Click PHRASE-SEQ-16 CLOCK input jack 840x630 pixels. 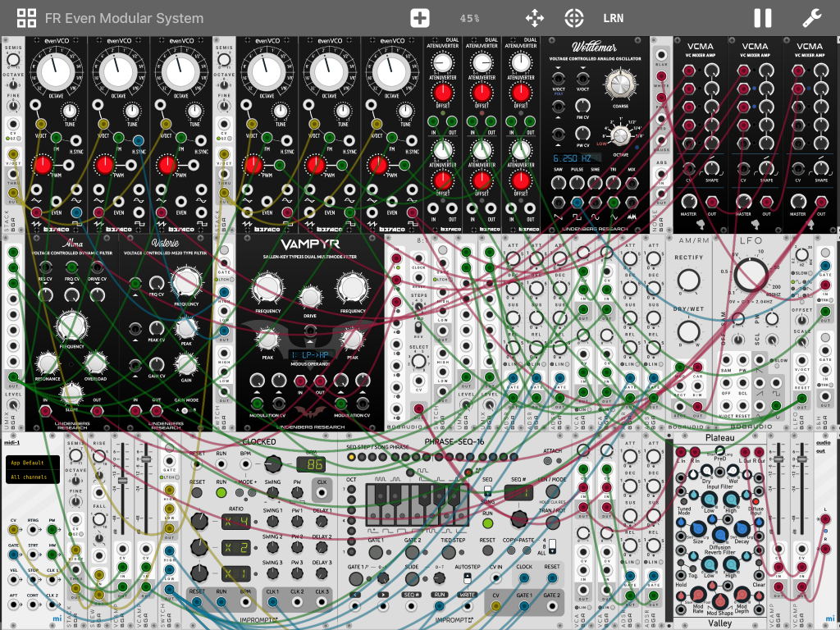point(524,578)
